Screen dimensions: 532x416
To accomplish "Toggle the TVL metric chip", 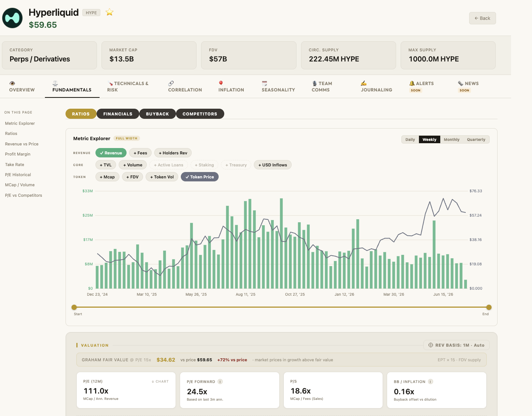I will point(106,165).
